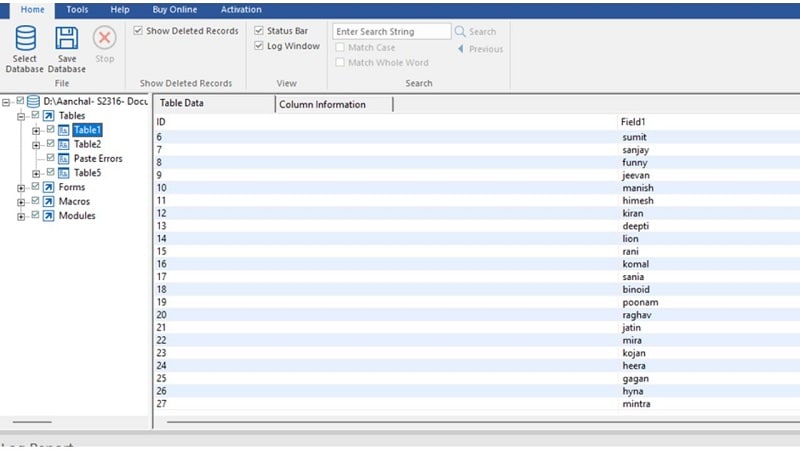The image size is (800, 450).
Task: Open the Tools ribbon tab
Action: coord(77,10)
